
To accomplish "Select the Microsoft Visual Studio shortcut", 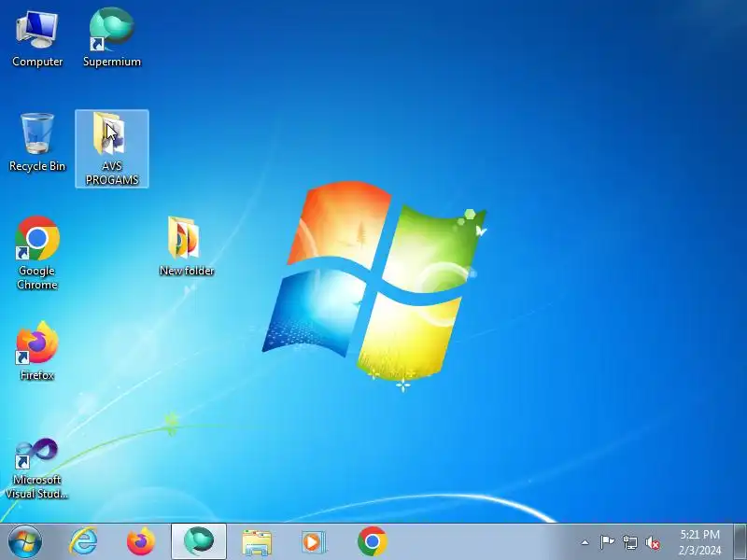I will [37, 469].
